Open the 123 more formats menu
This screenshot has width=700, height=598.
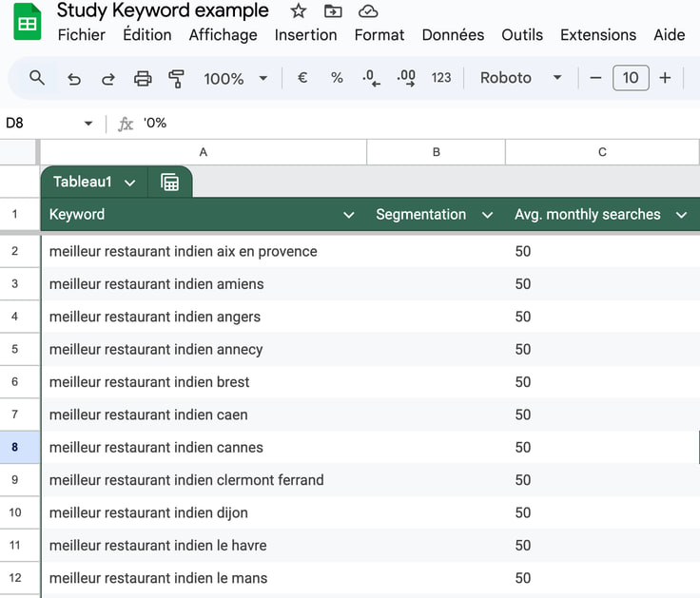[441, 78]
